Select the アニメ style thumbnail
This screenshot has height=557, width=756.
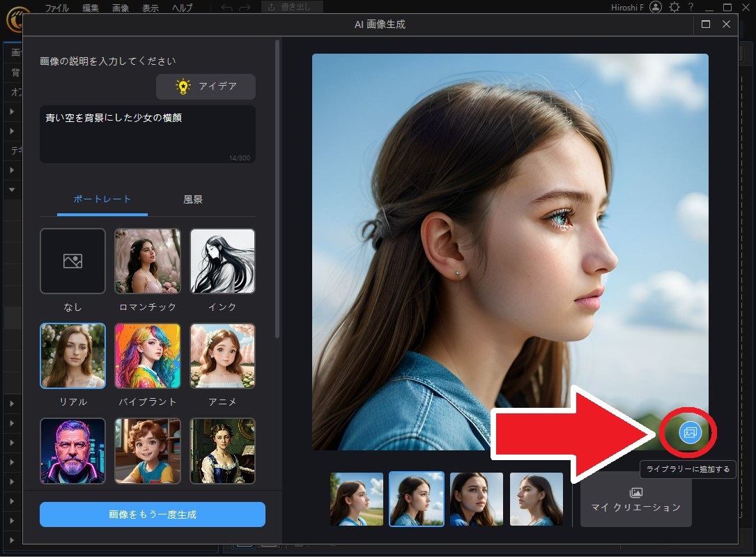222,356
